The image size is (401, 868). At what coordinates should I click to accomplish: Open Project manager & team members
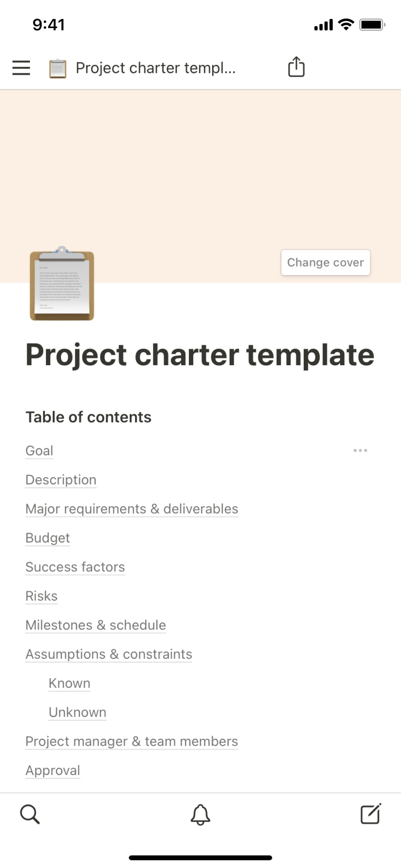click(132, 741)
